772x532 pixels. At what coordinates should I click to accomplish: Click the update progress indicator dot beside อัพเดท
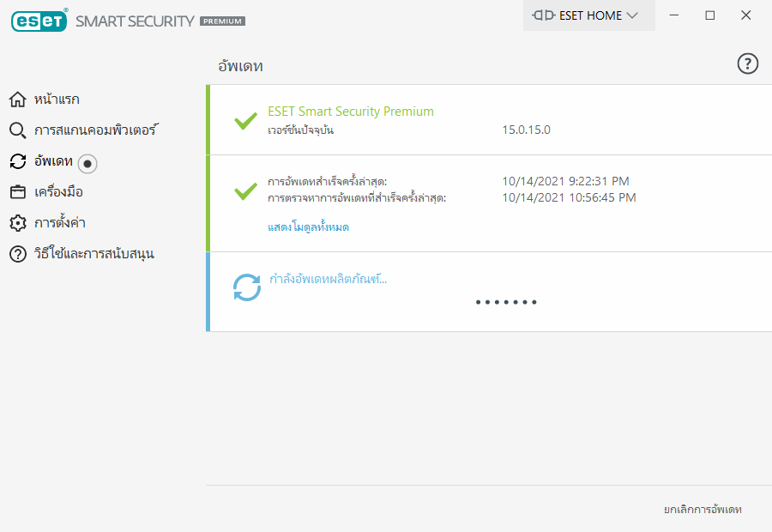[x=87, y=164]
